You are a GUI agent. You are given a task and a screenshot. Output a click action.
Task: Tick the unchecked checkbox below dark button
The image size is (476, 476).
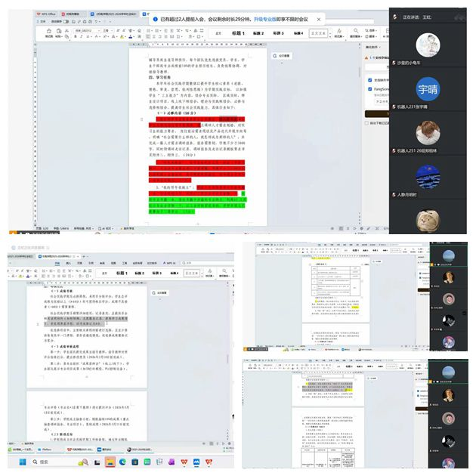(x=368, y=122)
